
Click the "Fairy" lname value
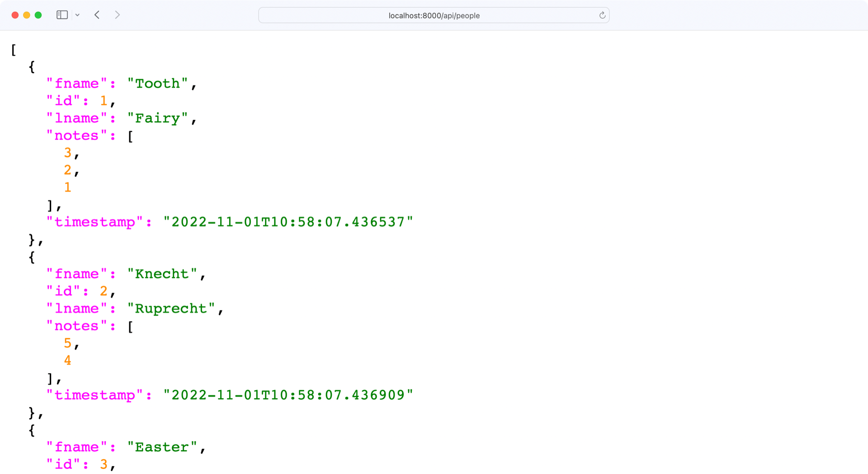pyautogui.click(x=159, y=118)
